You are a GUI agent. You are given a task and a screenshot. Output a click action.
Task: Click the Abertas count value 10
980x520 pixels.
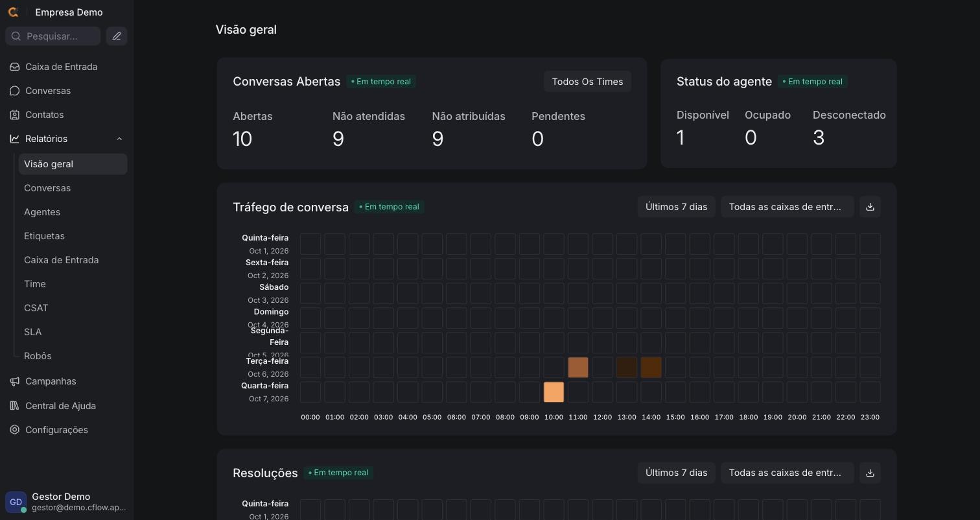pos(242,139)
